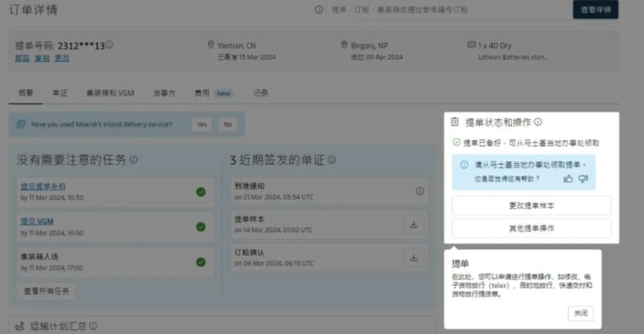Image resolution: width=644 pixels, height=334 pixels.
Task: Click the 订单详情 page heading
Action: [x=33, y=10]
